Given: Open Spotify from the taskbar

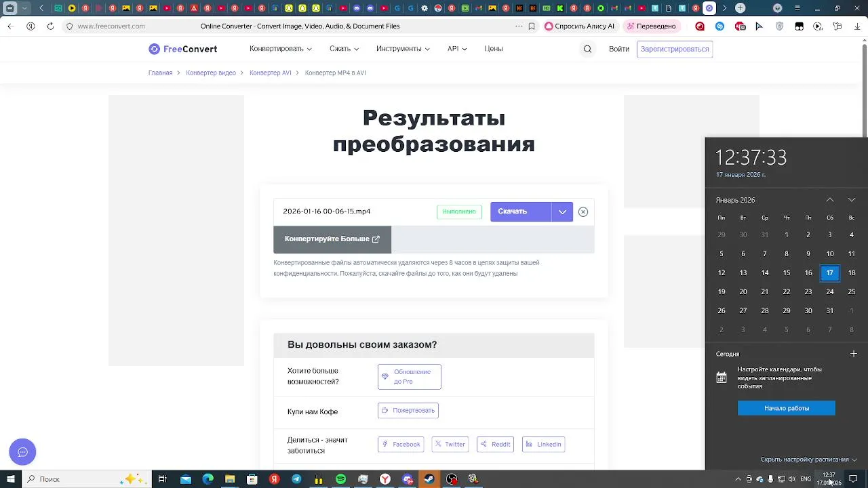Looking at the screenshot, I should pyautogui.click(x=340, y=479).
